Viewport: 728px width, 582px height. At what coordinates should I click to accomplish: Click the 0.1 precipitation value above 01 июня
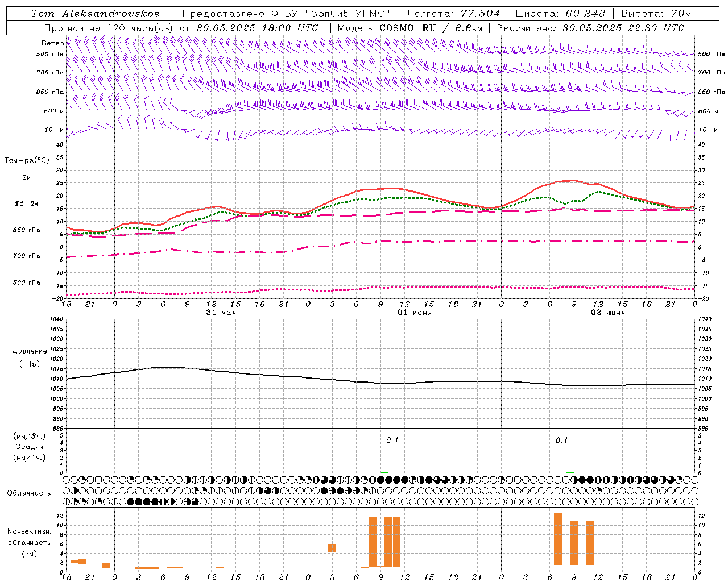pyautogui.click(x=392, y=440)
